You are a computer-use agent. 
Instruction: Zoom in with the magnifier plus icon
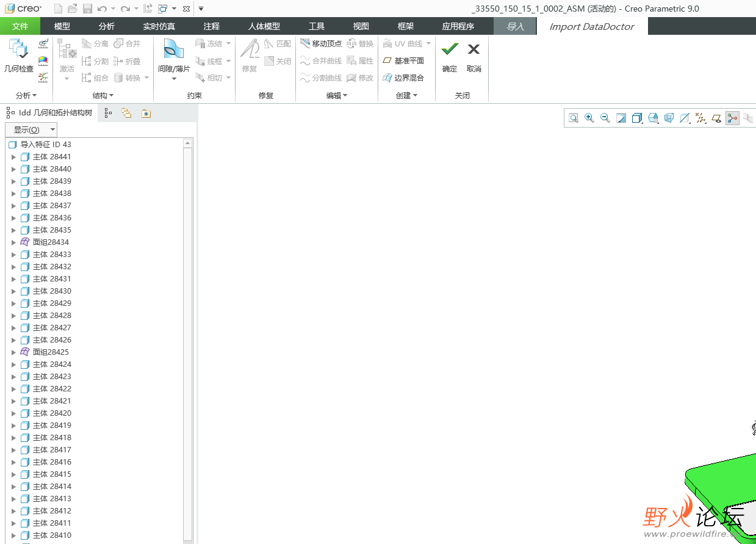tap(589, 118)
